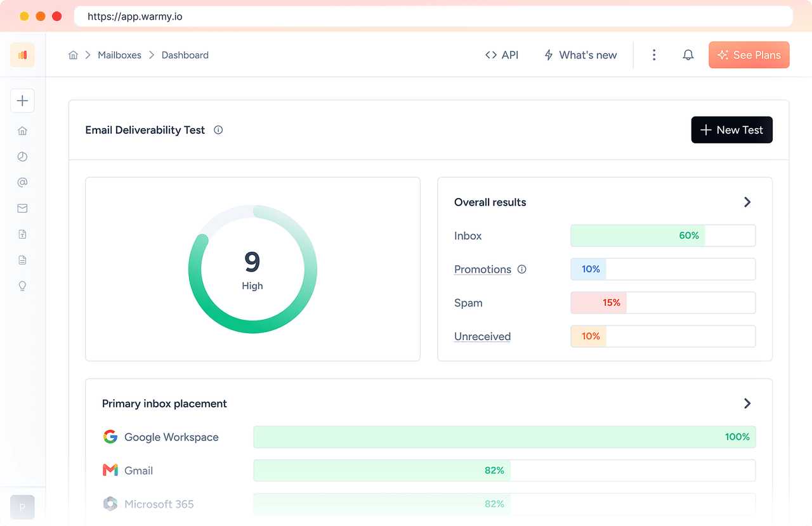Click the Primary inbox placement heading

(164, 404)
